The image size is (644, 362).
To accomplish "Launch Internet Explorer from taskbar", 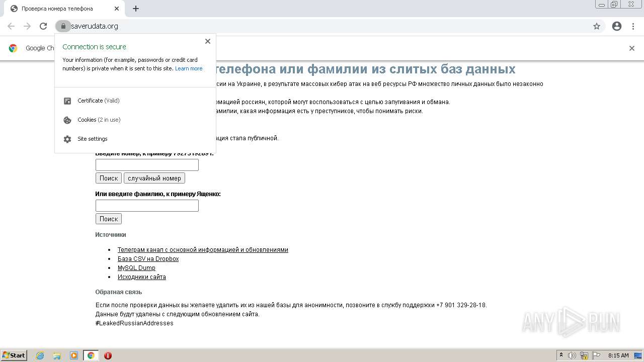I will point(40,355).
